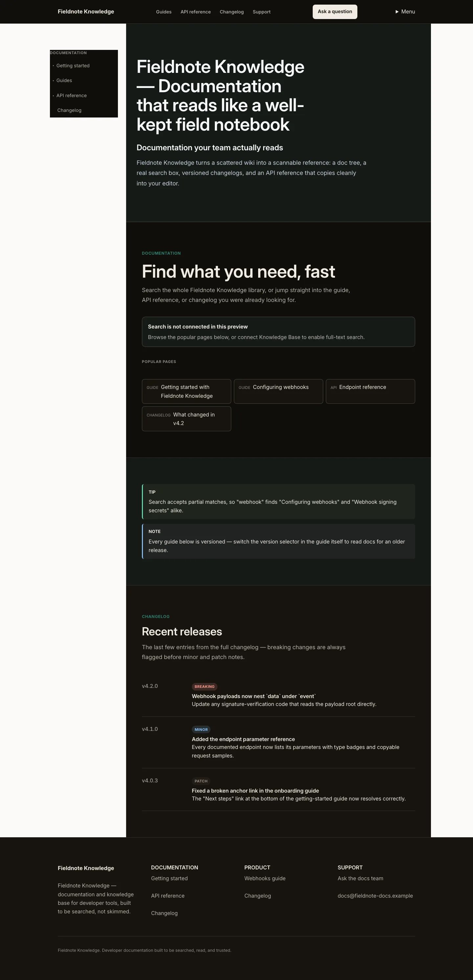Click the Fieldnote Knowledge footer brand name
Image resolution: width=473 pixels, height=980 pixels.
(x=86, y=868)
